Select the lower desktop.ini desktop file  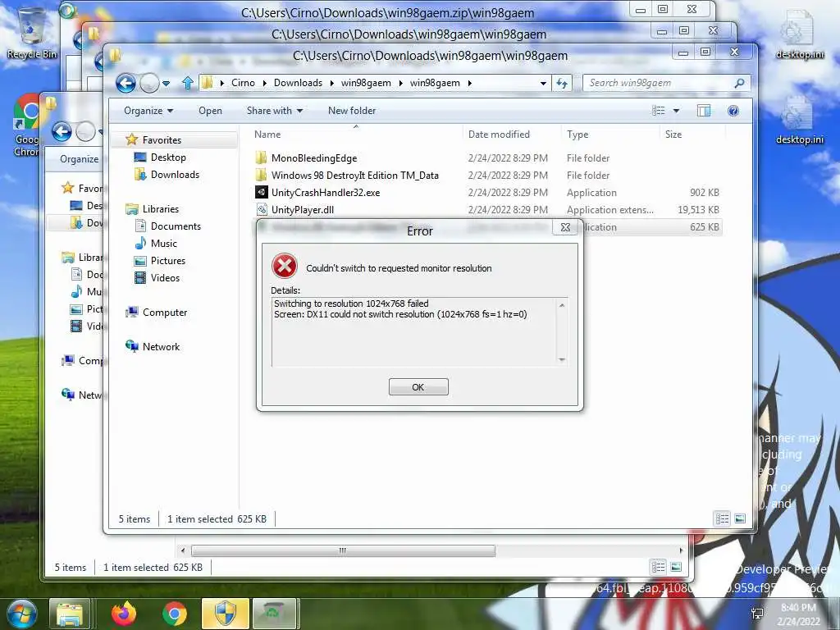pyautogui.click(x=800, y=120)
